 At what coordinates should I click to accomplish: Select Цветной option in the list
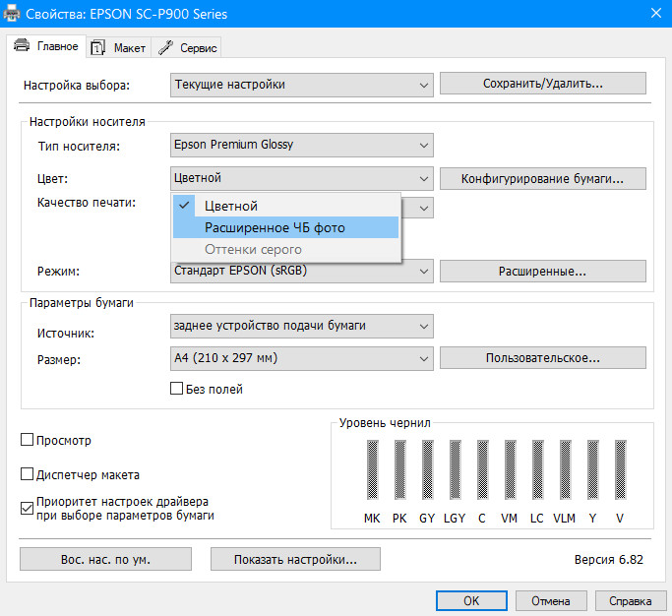tap(286, 206)
